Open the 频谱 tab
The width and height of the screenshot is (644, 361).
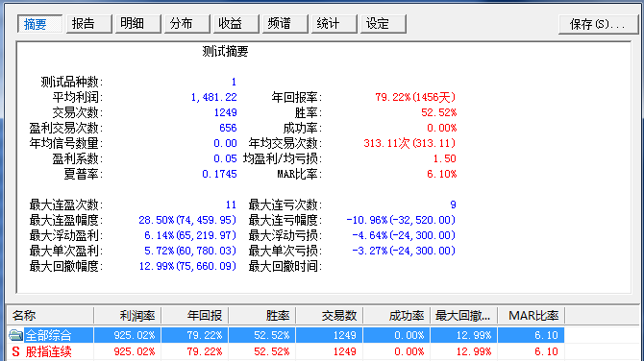click(x=285, y=24)
